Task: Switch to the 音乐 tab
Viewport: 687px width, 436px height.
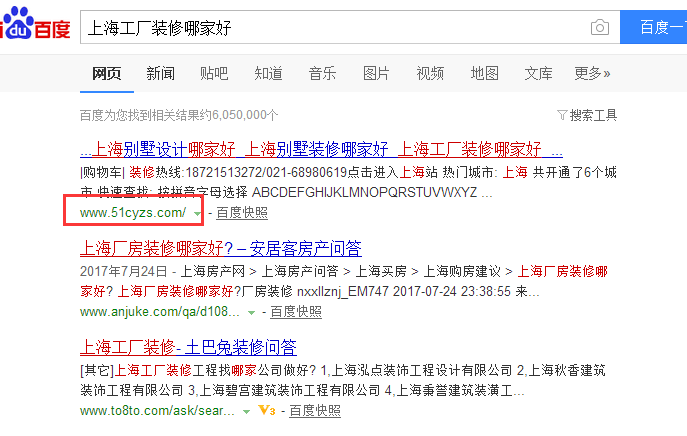Action: pyautogui.click(x=322, y=73)
